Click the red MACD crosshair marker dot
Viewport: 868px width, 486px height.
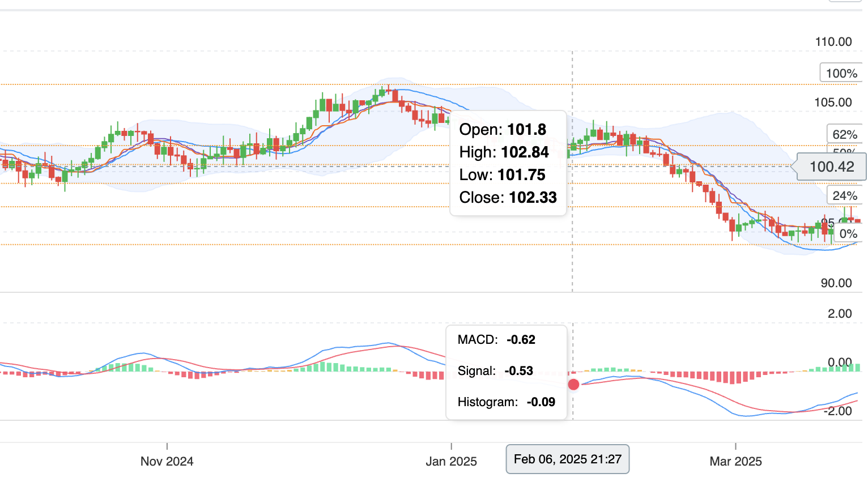pos(573,385)
